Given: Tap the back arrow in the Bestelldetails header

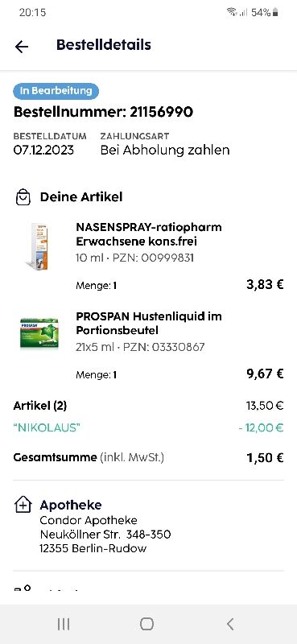Looking at the screenshot, I should tap(22, 47).
